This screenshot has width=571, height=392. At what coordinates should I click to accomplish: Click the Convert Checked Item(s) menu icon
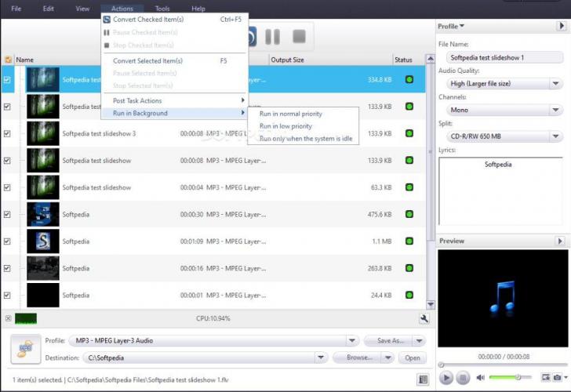click(107, 20)
